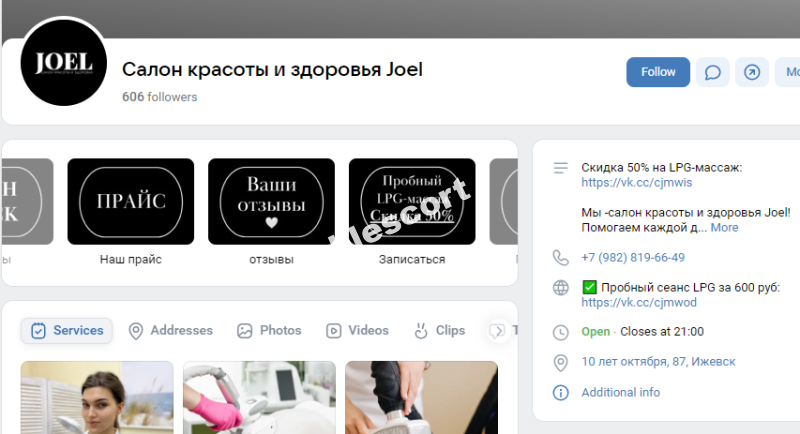Click the share arrow icon button
Screen dimensions: 800x434
click(752, 72)
